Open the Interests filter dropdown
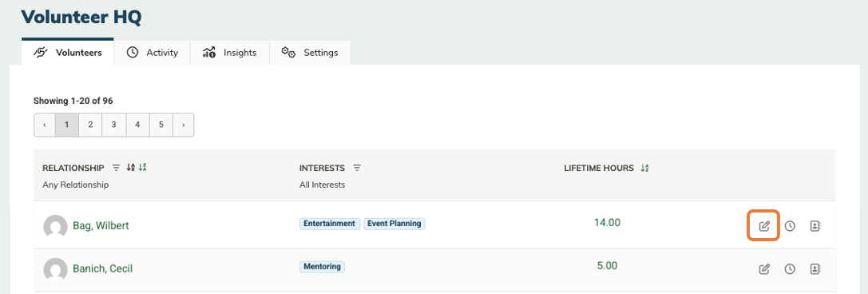The height and width of the screenshot is (294, 868). pyautogui.click(x=357, y=168)
